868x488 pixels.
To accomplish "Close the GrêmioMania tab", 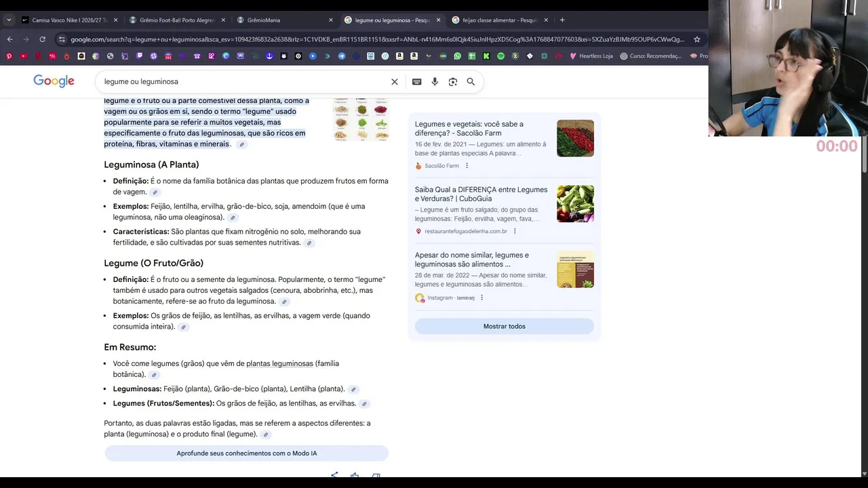I will [330, 20].
